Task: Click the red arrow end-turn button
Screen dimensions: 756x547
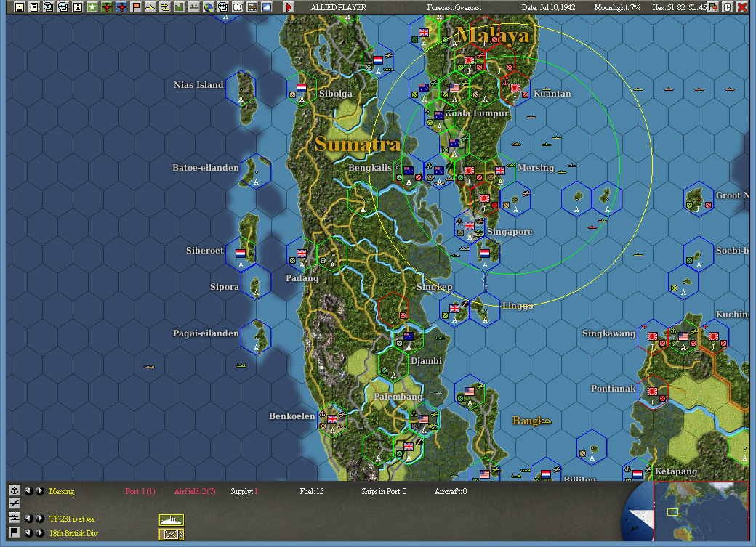Action: [x=289, y=7]
